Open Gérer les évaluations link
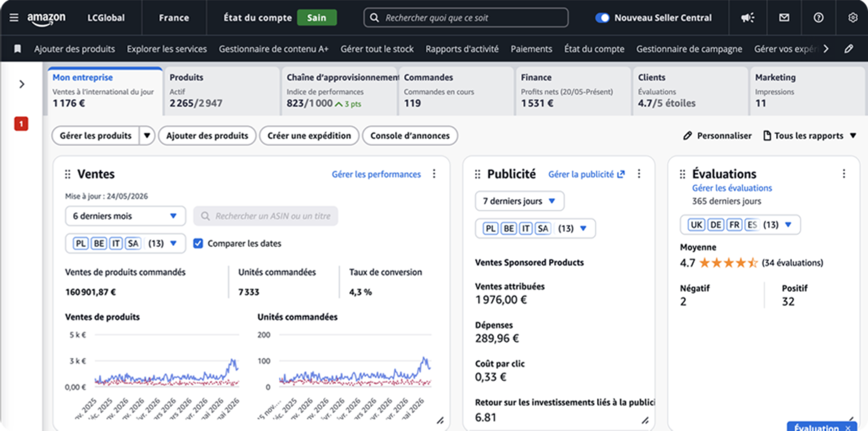Screen dimensions: 868x431 click(732, 188)
